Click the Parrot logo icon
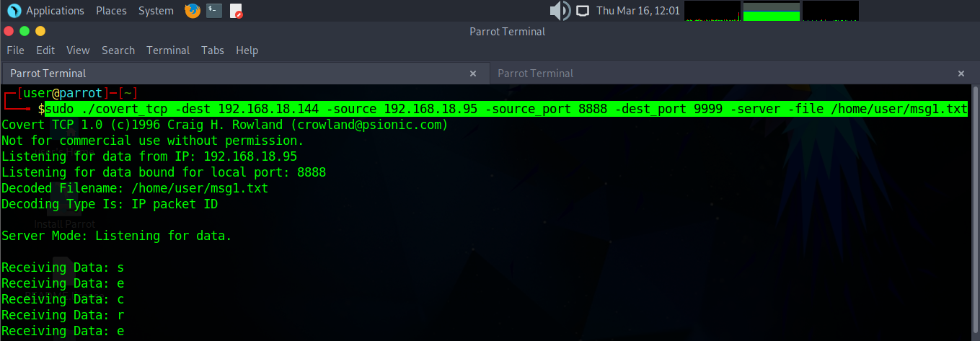 14,11
